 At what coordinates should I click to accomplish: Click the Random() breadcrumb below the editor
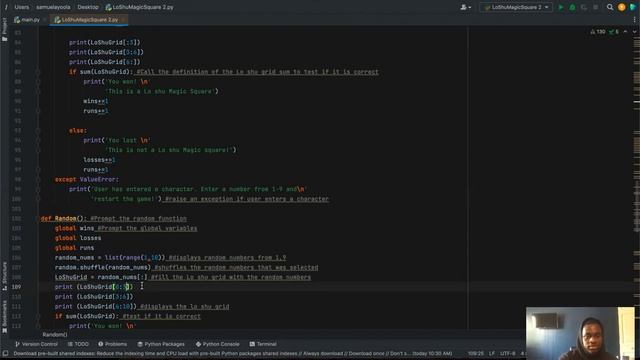(x=55, y=335)
